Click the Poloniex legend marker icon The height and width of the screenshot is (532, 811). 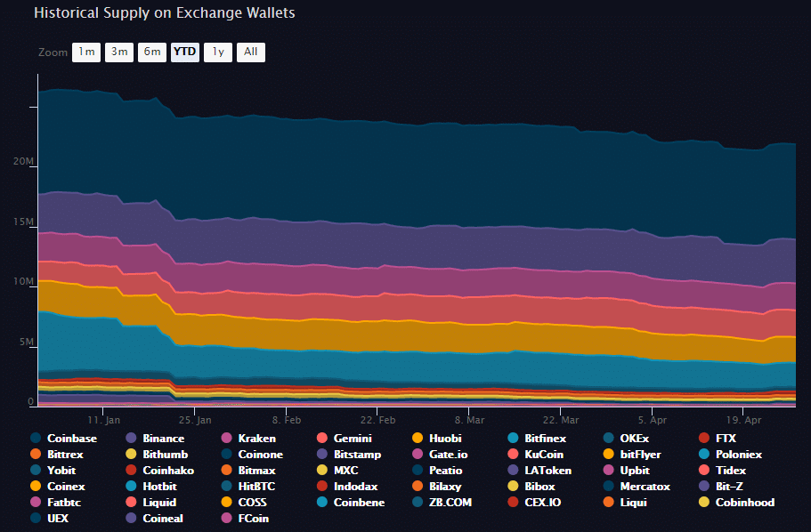(x=705, y=454)
